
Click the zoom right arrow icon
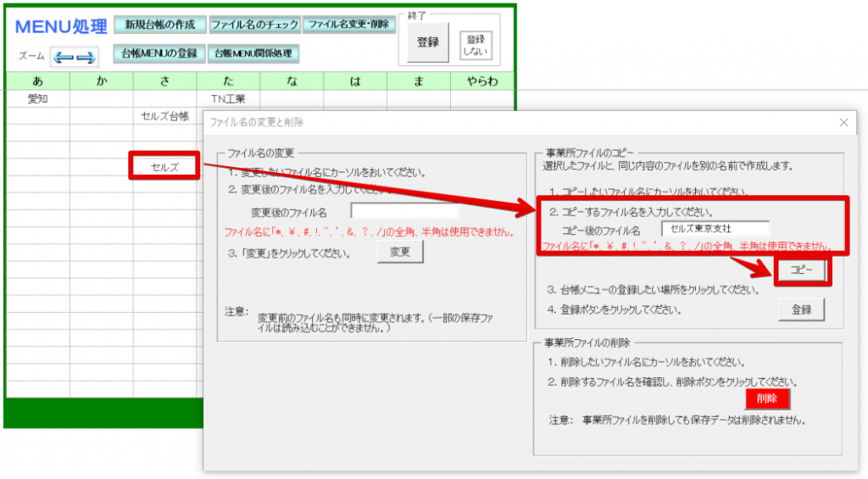(x=86, y=57)
